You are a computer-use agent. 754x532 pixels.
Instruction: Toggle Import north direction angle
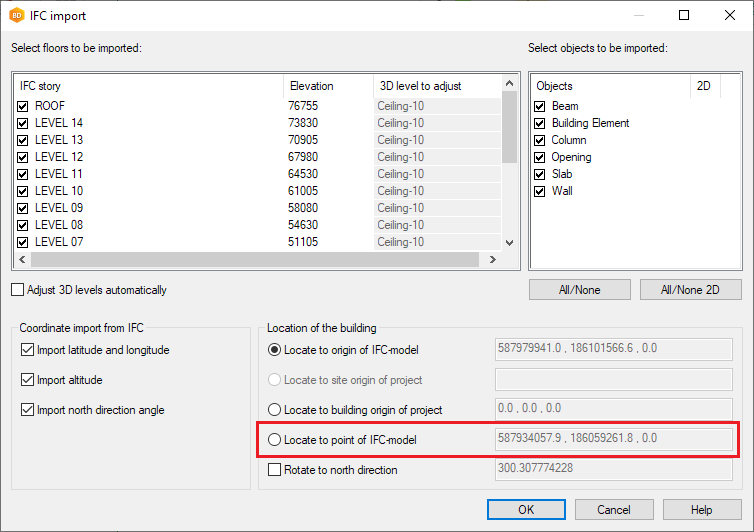(x=27, y=410)
